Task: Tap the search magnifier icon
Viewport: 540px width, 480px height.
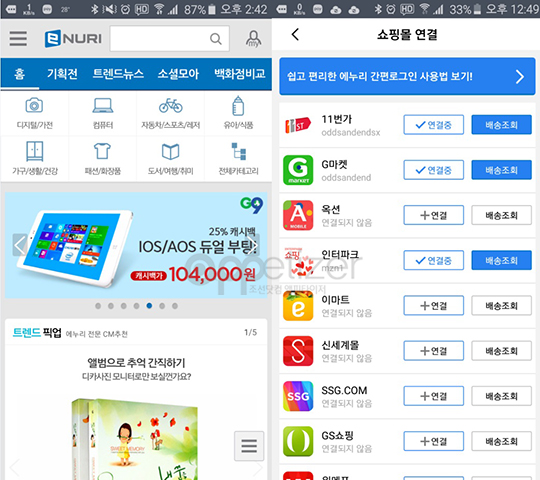Action: (x=216, y=39)
